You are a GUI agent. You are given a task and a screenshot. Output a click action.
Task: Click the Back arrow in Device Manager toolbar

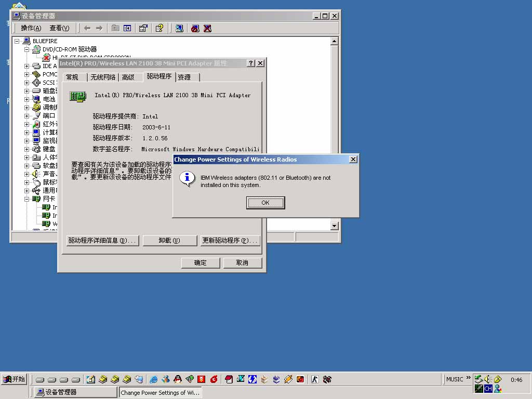point(87,28)
